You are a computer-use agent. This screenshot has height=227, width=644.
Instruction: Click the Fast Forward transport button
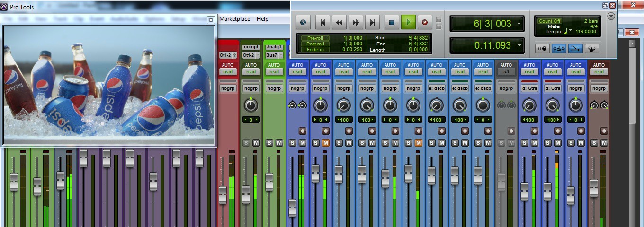coord(356,22)
